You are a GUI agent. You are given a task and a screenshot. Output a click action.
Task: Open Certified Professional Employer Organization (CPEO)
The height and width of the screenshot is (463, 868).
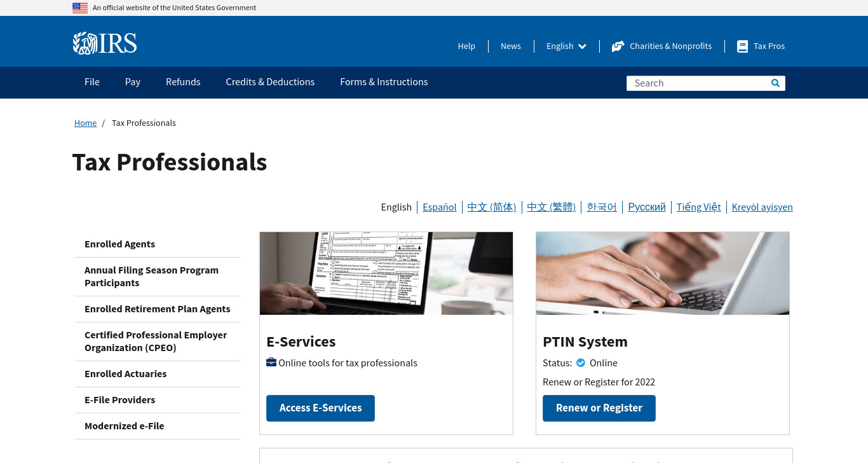(x=158, y=342)
